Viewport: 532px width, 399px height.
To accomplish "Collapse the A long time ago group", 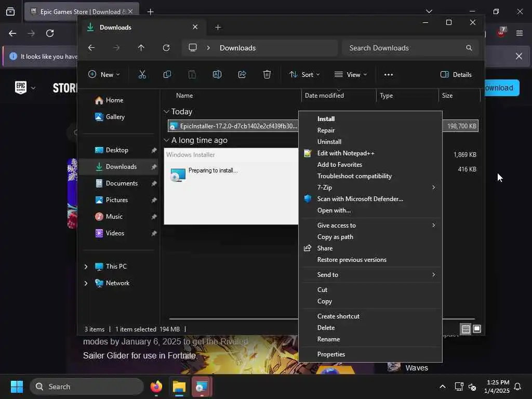I will click(166, 140).
